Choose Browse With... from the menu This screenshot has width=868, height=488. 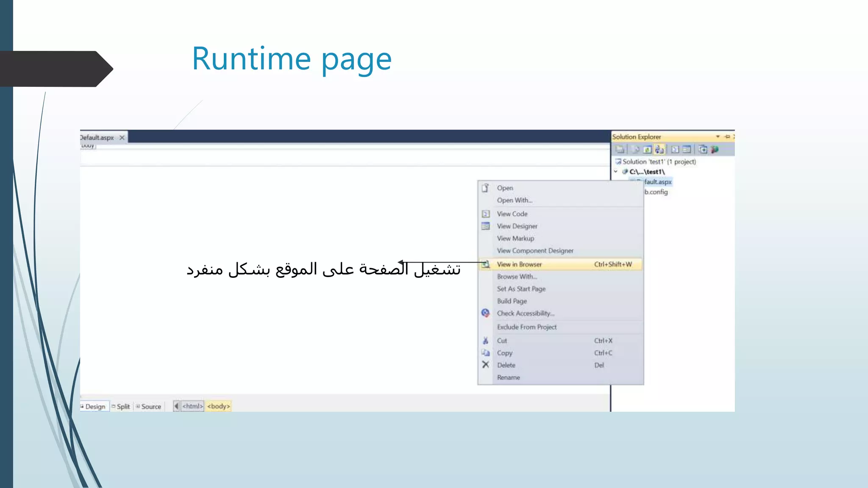click(x=560, y=277)
